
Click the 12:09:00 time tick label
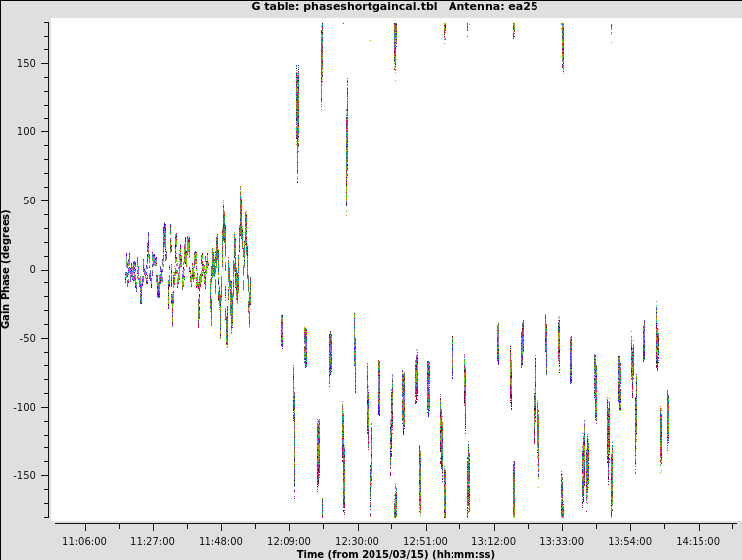pos(289,541)
